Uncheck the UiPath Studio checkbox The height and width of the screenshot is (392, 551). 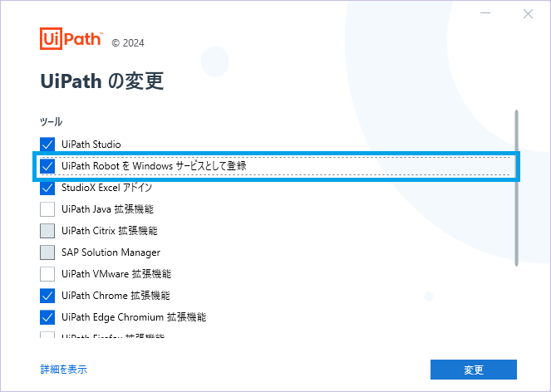[x=47, y=145]
